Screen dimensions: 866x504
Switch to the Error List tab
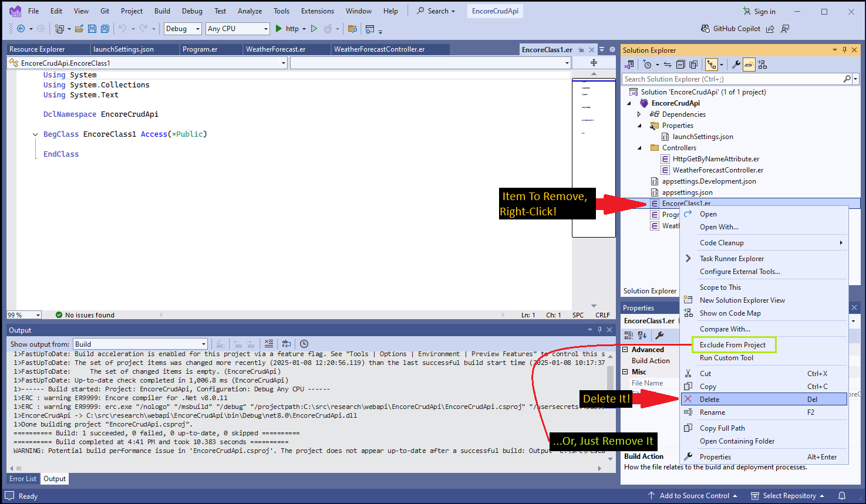coord(23,479)
